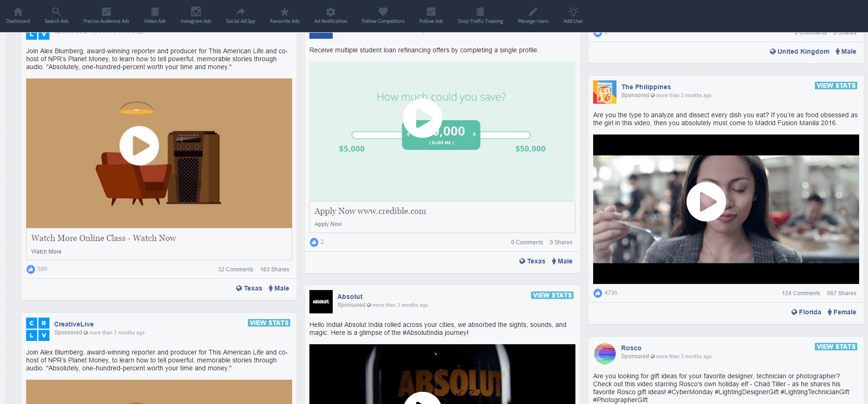Open Manage Users pencil icon
The image size is (868, 404).
pyautogui.click(x=533, y=12)
